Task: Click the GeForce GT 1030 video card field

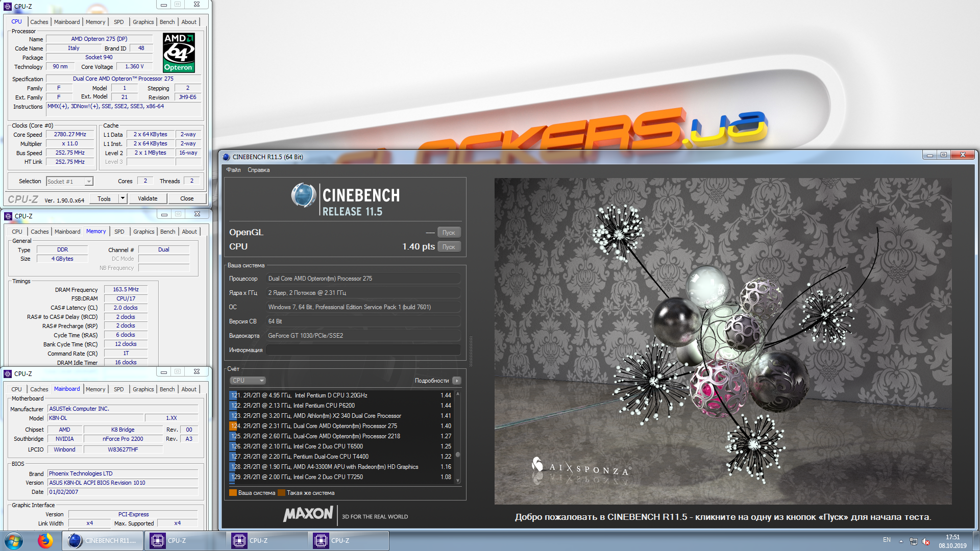Action: click(x=363, y=336)
